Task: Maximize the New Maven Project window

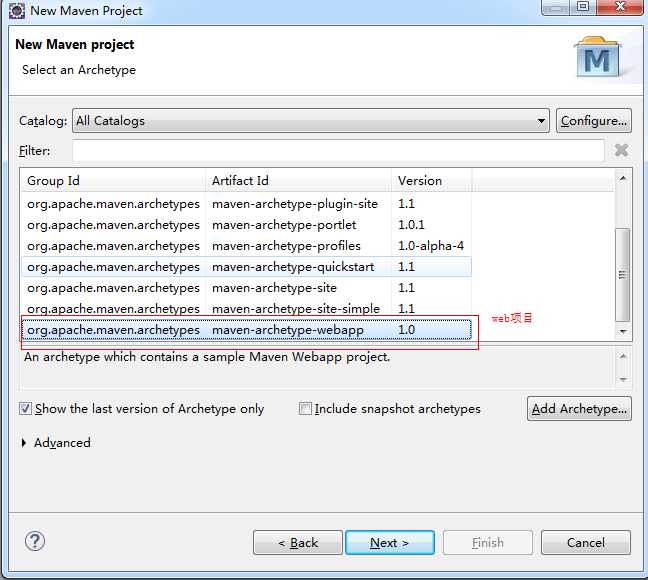Action: (583, 7)
